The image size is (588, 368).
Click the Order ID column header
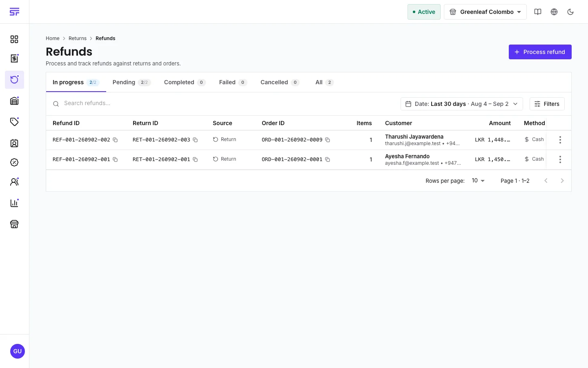pos(273,123)
